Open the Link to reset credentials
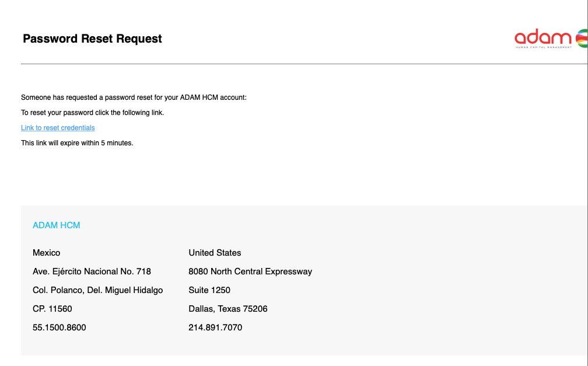588x366 pixels. (x=58, y=128)
